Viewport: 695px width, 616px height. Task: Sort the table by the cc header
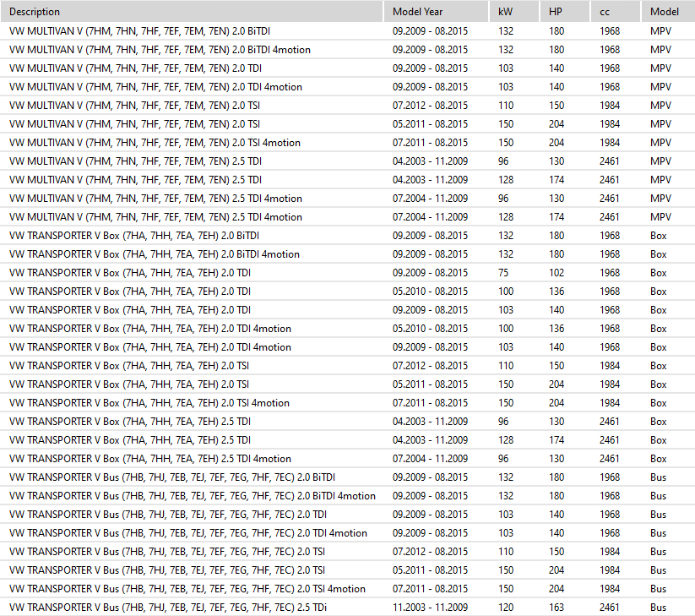click(616, 12)
